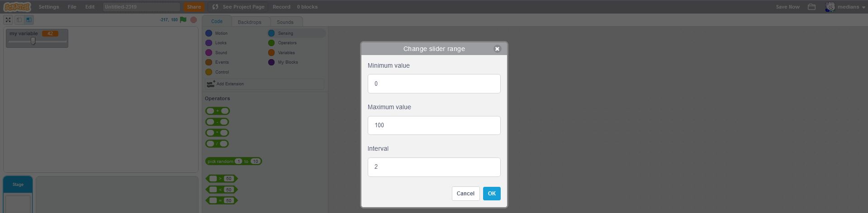Confirm the slider range with OK
Image resolution: width=868 pixels, height=213 pixels.
pos(491,194)
